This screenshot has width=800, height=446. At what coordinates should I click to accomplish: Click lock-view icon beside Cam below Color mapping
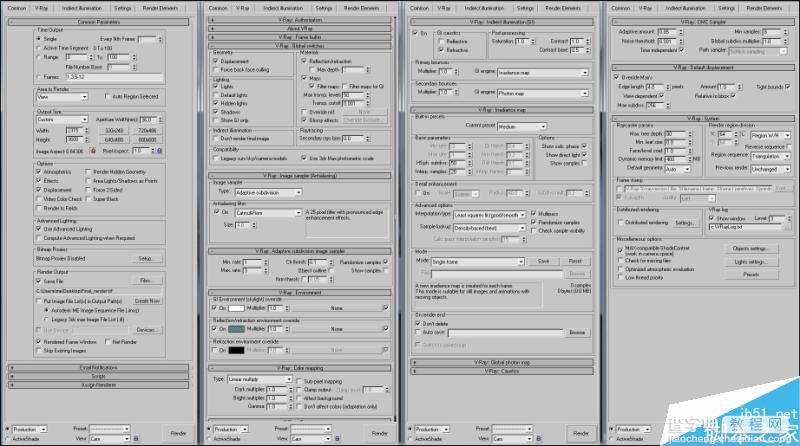tap(337, 439)
